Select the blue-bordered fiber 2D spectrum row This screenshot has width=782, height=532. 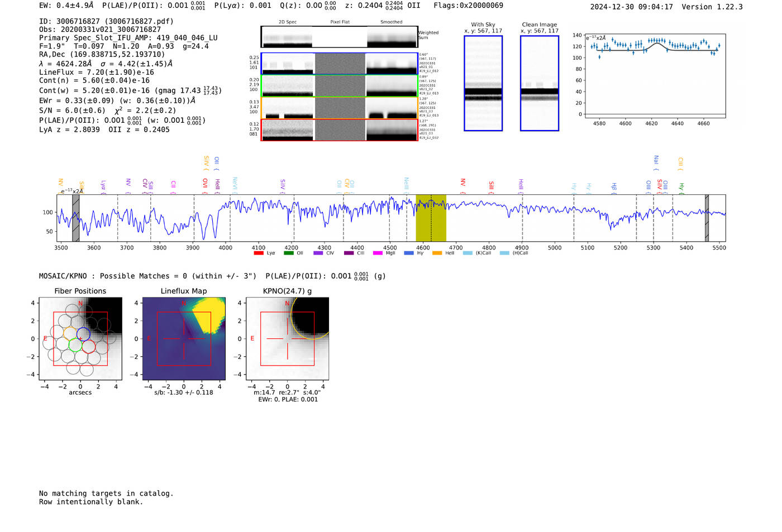(339, 64)
